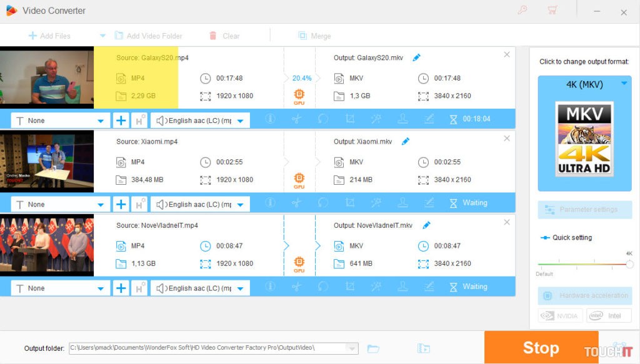
Task: Toggle Intel acceleration
Action: (608, 316)
